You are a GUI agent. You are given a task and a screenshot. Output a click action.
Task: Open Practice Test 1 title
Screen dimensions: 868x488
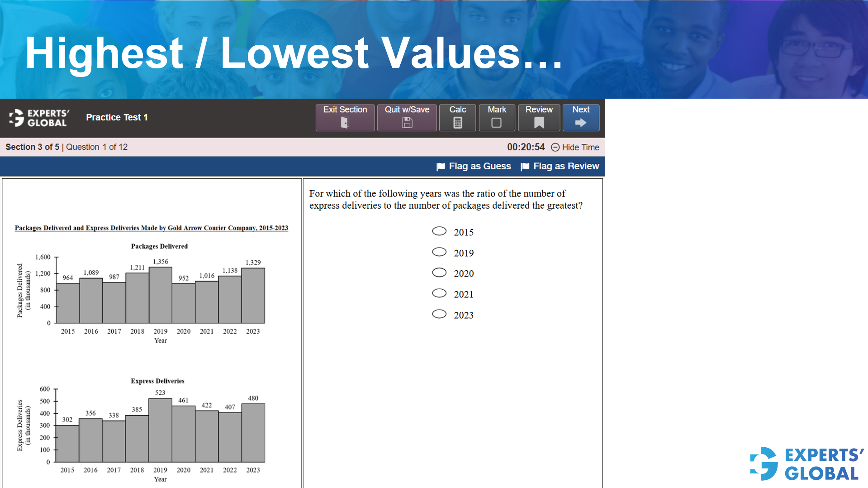[x=117, y=117]
